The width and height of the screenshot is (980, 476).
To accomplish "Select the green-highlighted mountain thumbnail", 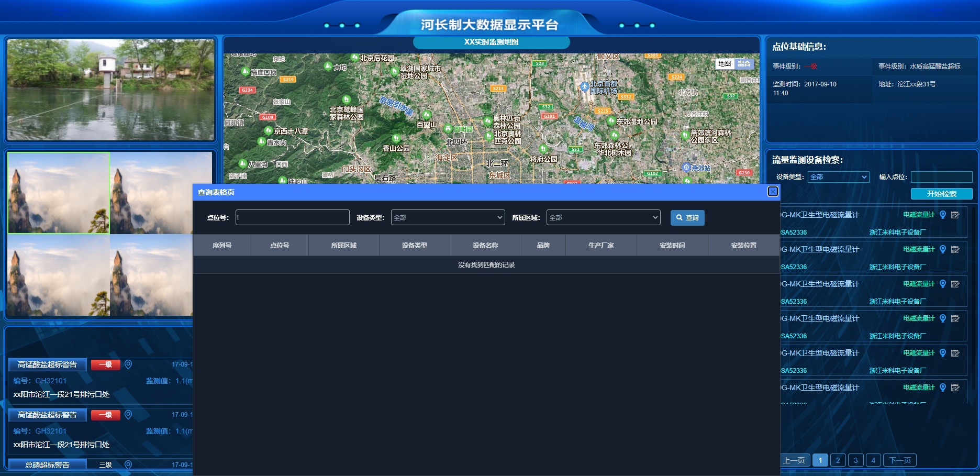I will (x=59, y=193).
